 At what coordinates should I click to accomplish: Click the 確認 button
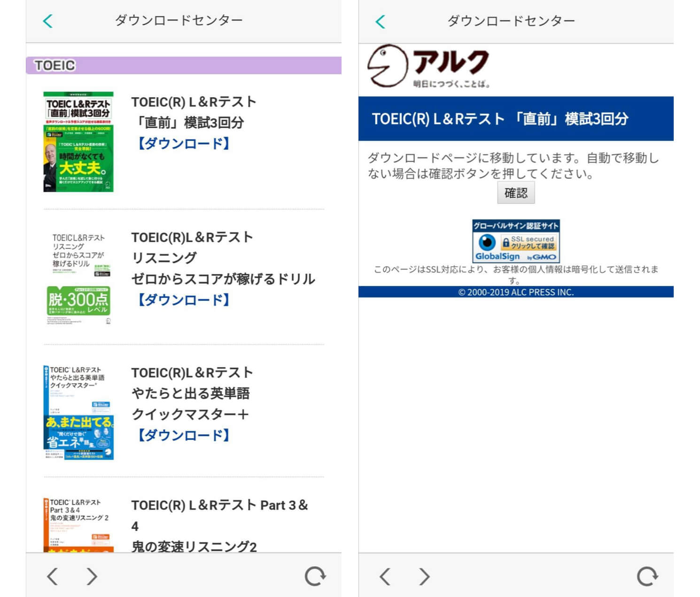[516, 193]
